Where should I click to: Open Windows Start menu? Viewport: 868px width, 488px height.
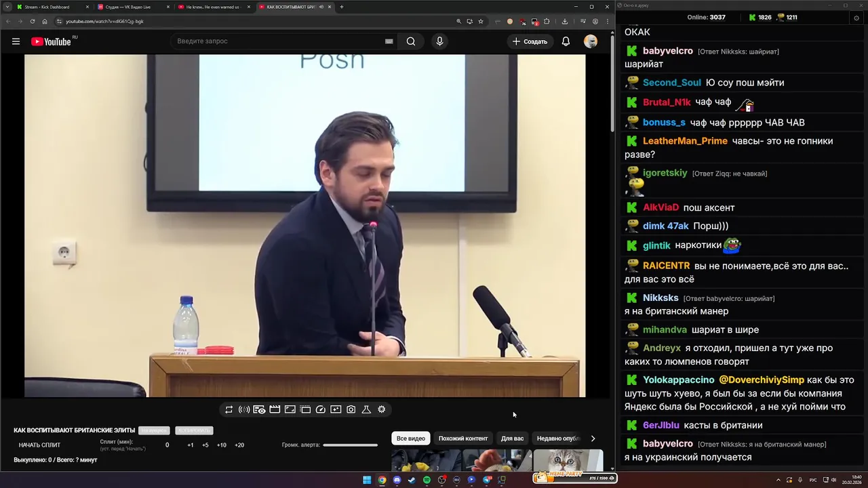click(x=367, y=480)
